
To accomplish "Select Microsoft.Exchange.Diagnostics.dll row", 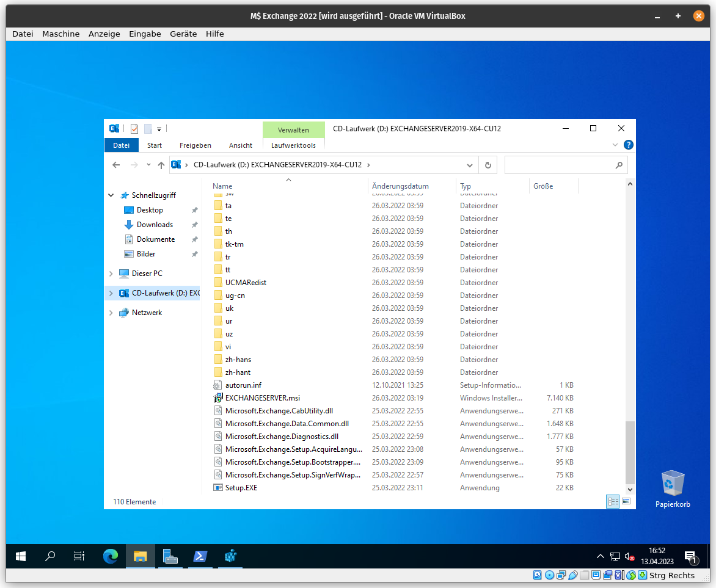I will 393,437.
